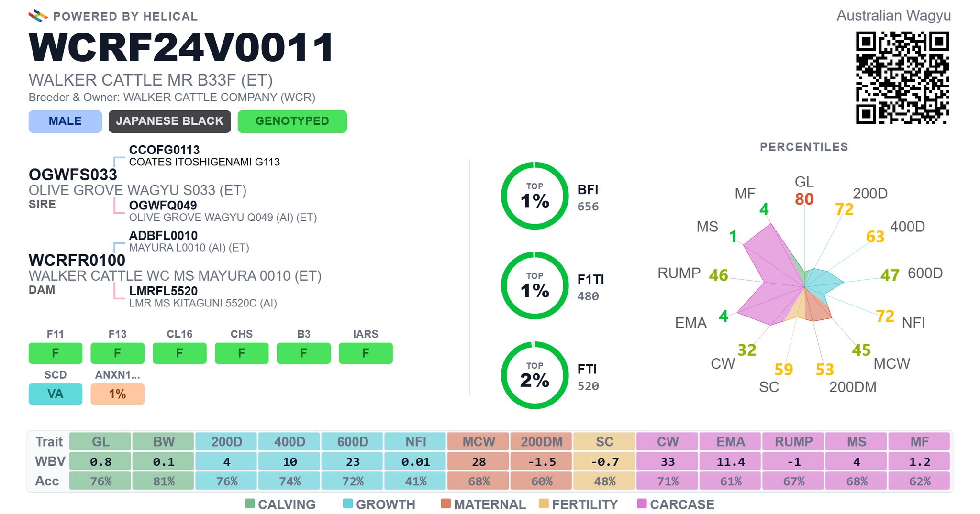Click the CALVING legend color swatch
This screenshot has height=514, width=980.
pos(250,503)
